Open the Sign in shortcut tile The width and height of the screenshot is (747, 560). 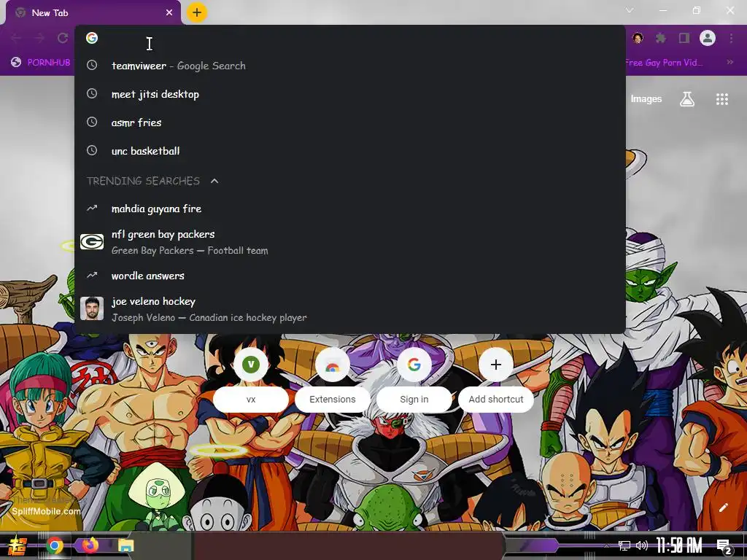[x=414, y=381]
